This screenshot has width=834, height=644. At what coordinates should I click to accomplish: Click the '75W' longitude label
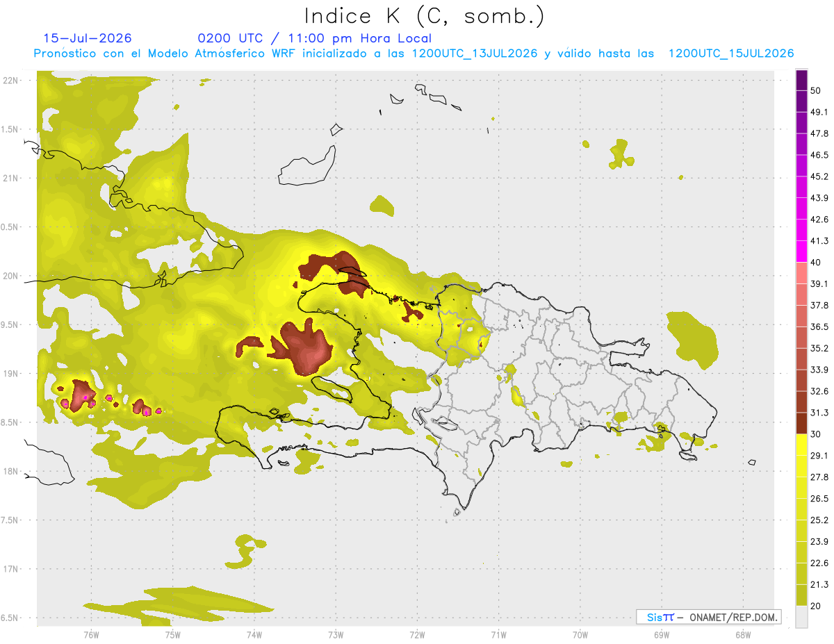[173, 635]
